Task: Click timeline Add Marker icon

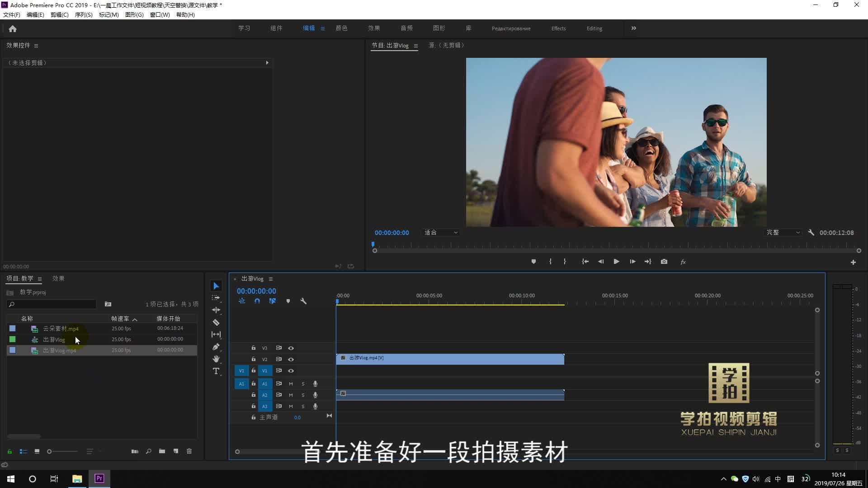Action: tap(288, 301)
